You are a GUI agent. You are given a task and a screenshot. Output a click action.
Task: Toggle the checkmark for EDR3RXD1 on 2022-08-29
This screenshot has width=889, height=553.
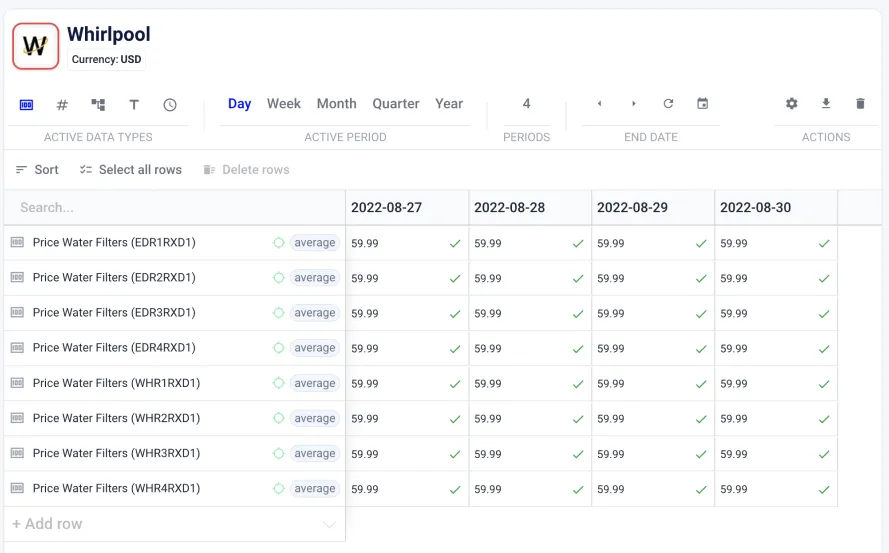[x=701, y=314]
